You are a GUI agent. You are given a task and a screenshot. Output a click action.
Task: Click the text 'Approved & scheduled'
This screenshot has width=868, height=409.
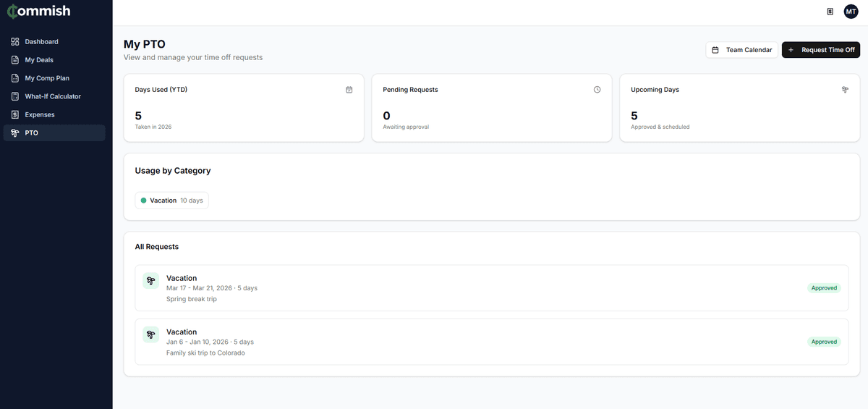click(x=660, y=127)
